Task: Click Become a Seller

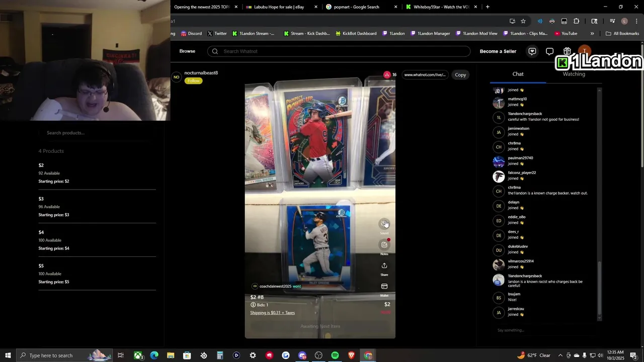Action: pos(498,51)
